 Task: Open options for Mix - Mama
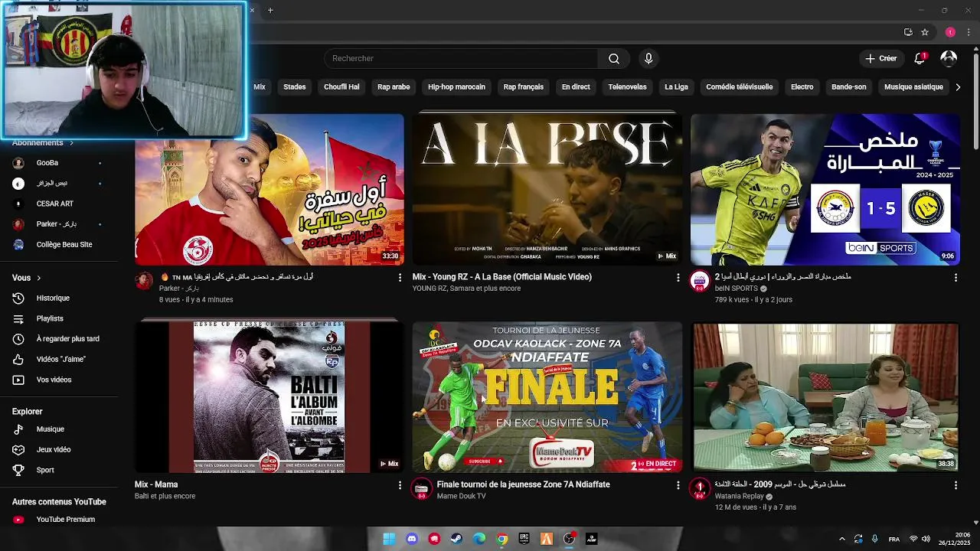point(400,485)
